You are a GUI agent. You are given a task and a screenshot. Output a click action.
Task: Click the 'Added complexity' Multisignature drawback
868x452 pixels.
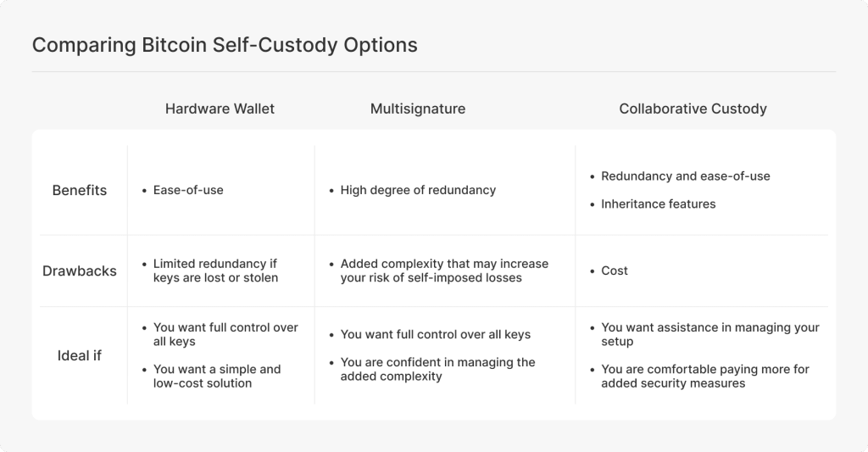[444, 271]
